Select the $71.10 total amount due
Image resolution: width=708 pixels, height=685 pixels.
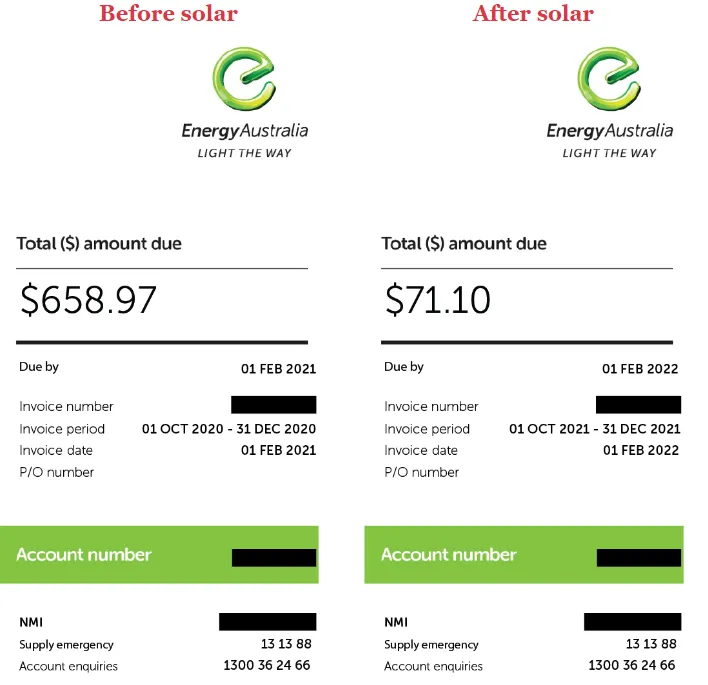(438, 300)
